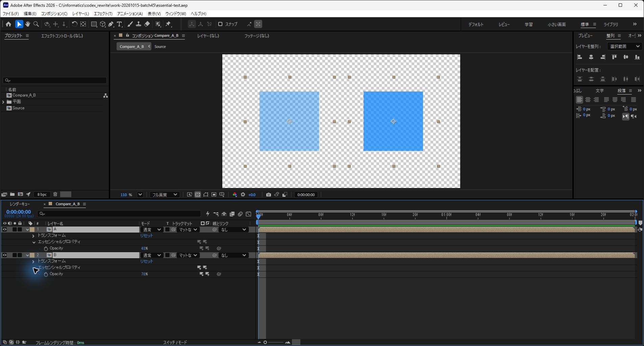Open the フル画質 resolution dropdown
Viewport: 644px width, 346px height.
click(x=164, y=195)
